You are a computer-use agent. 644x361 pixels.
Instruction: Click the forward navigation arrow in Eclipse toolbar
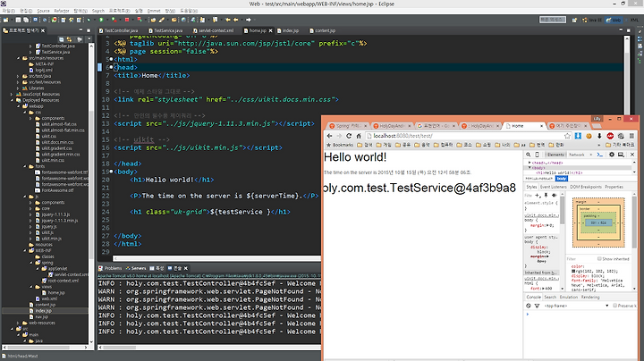click(248, 20)
